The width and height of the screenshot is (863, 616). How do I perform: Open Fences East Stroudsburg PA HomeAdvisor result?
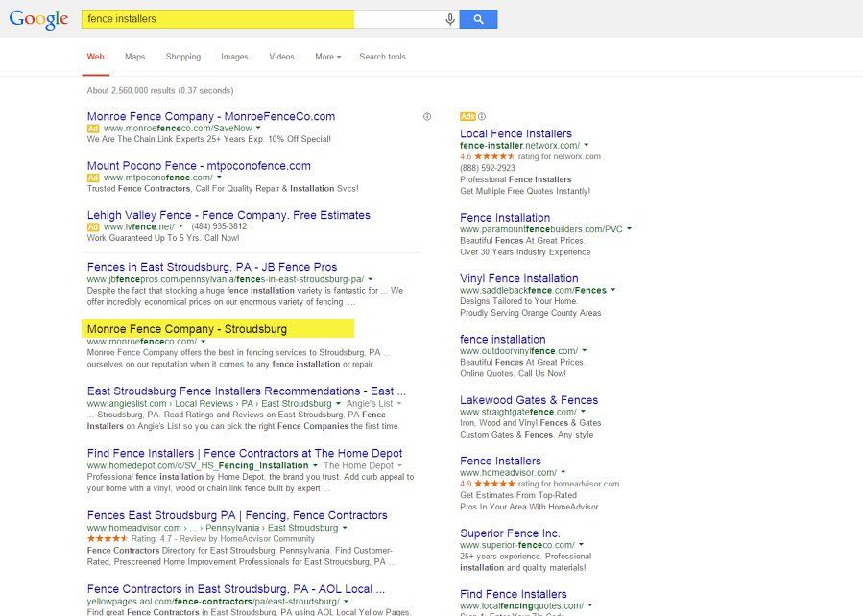click(x=237, y=516)
